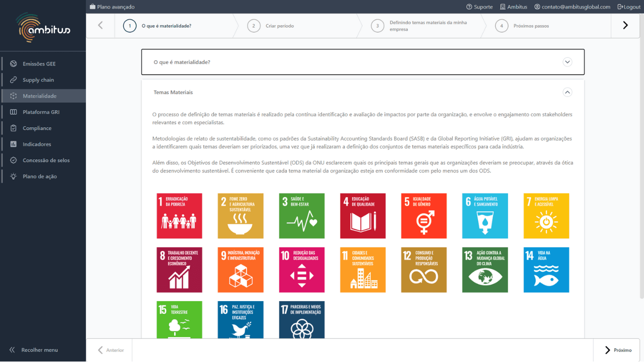Click the Logout icon
The height and width of the screenshot is (362, 644).
click(620, 7)
